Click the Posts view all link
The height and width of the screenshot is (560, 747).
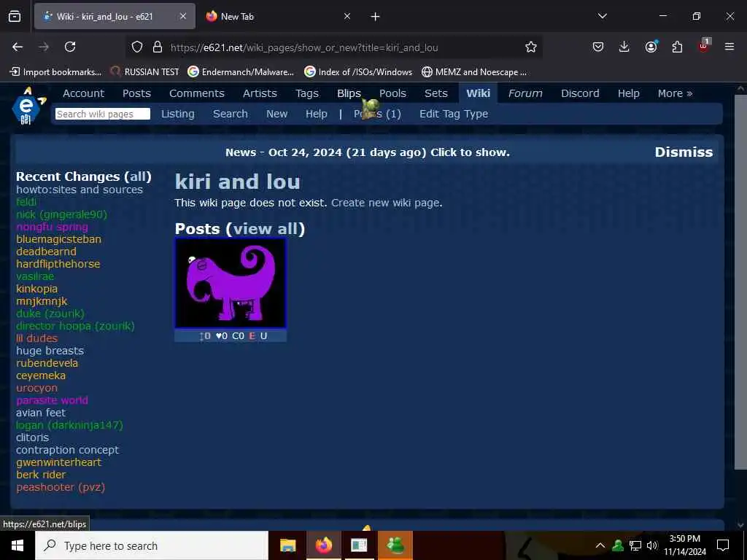pos(265,229)
